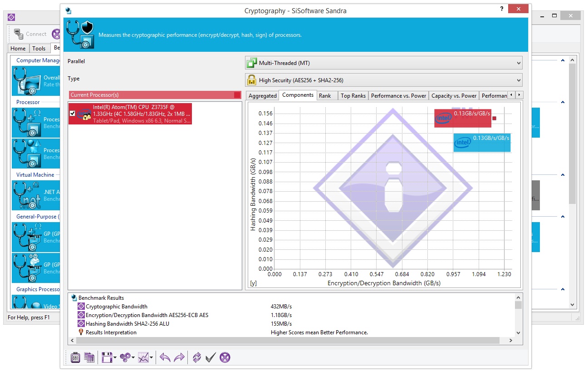Click the grey checkmark OK icon
The image size is (588, 372).
210,357
